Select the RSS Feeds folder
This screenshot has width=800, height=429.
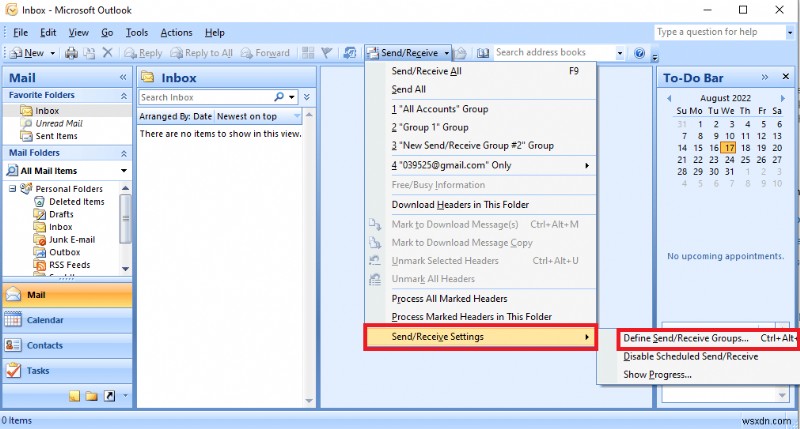click(69, 265)
